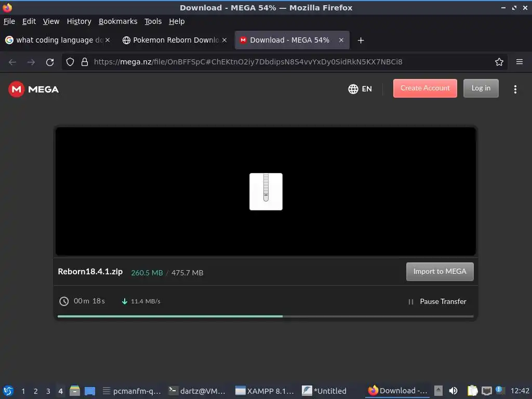Open the clipboard manager tray icon
The width and height of the screenshot is (532, 399).
click(472, 391)
